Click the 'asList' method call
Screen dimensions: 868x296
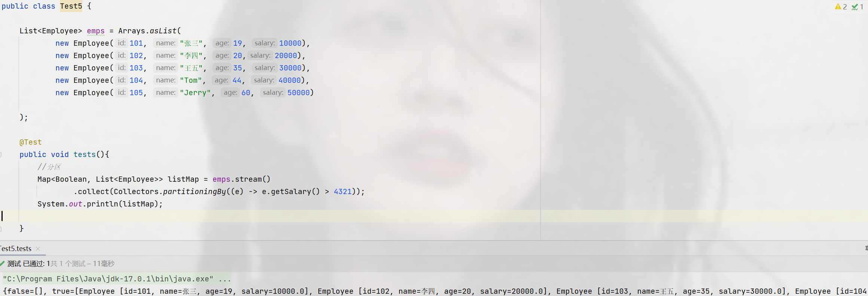tap(163, 31)
